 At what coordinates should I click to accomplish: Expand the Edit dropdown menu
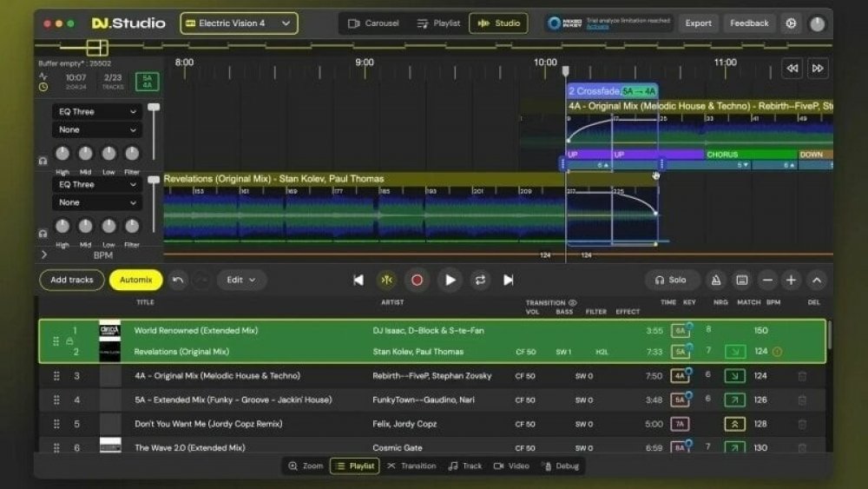[x=241, y=280]
